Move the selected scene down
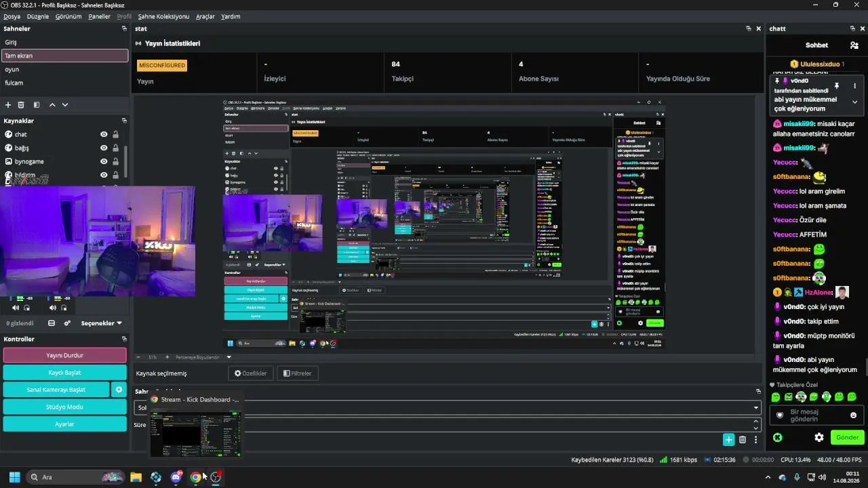868x488 pixels. [x=65, y=105]
